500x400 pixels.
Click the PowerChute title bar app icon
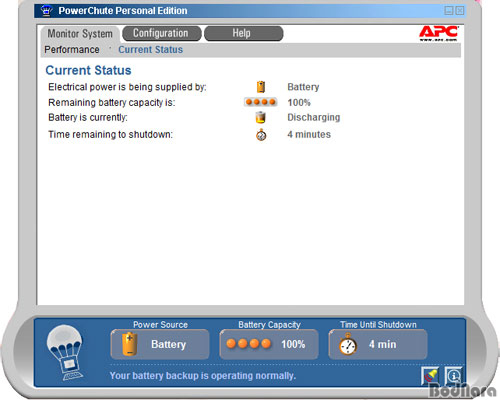tap(47, 11)
